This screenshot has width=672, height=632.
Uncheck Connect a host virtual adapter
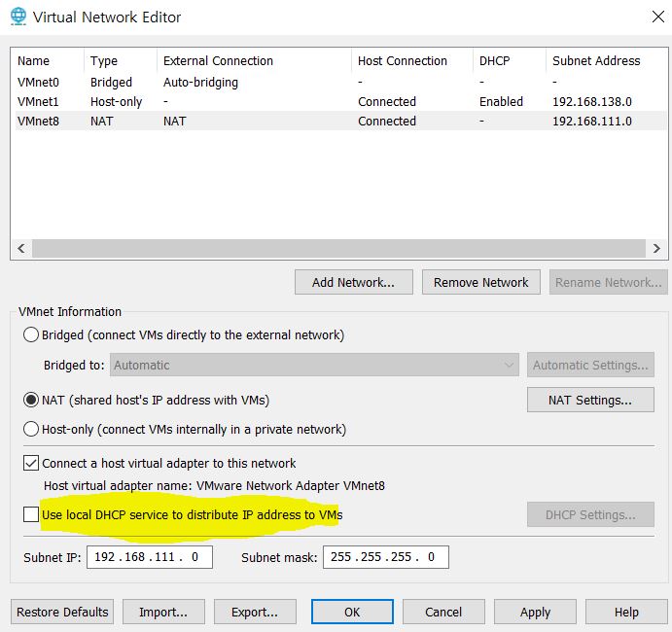coord(31,463)
